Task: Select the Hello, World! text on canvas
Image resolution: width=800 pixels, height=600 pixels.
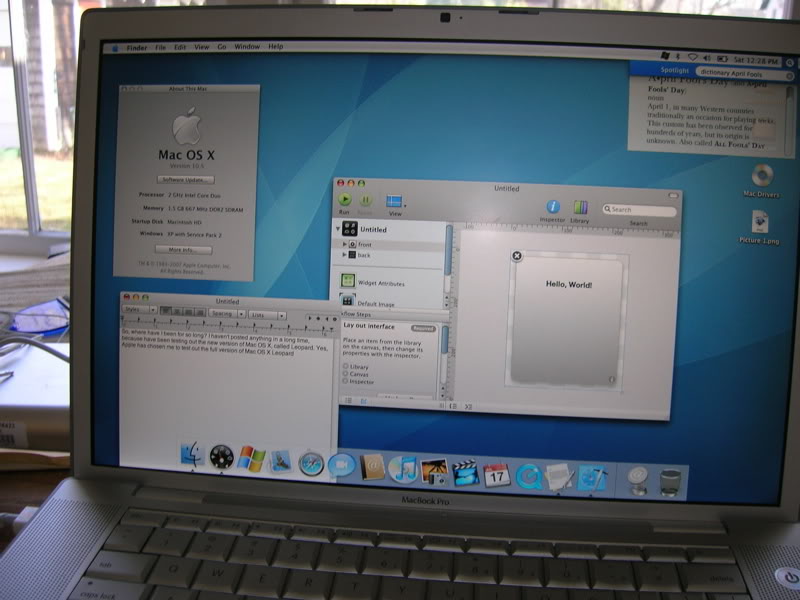Action: pos(569,285)
